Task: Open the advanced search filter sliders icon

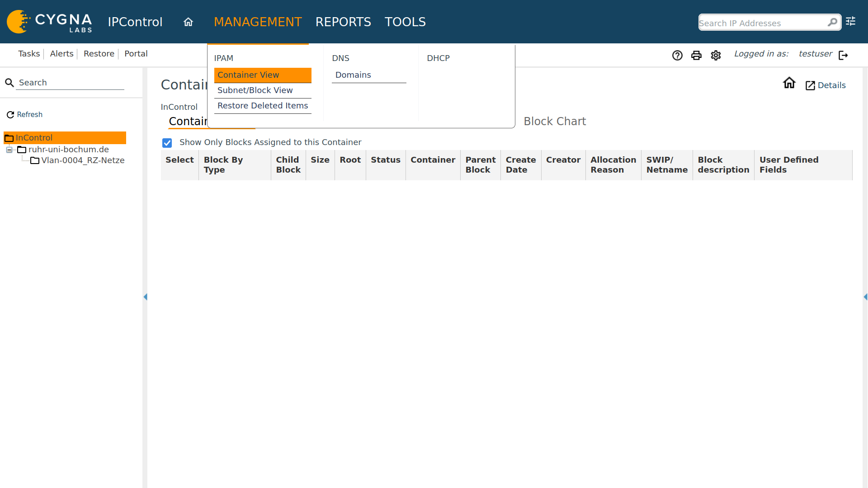Action: click(851, 21)
